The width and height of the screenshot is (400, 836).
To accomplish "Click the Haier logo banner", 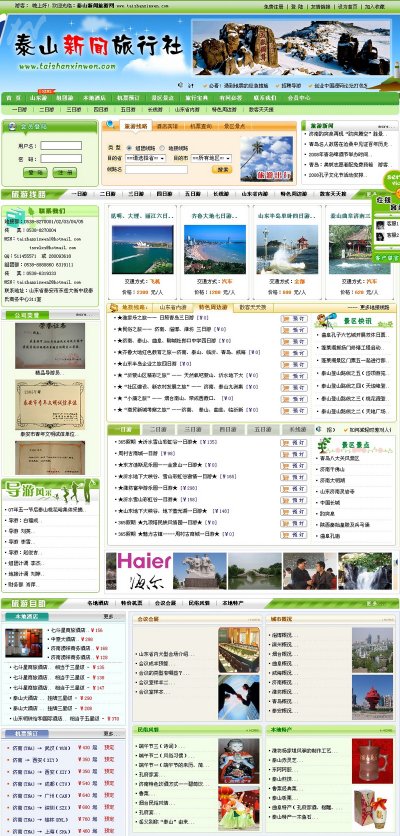I will tap(144, 571).
